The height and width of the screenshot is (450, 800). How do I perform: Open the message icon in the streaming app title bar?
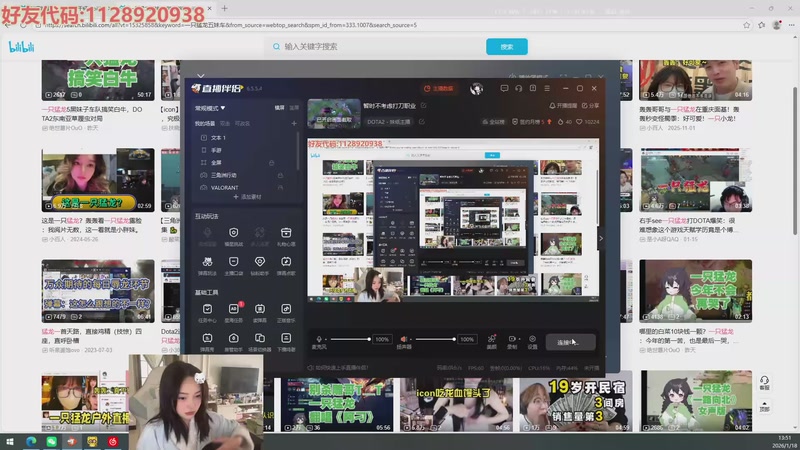[504, 88]
